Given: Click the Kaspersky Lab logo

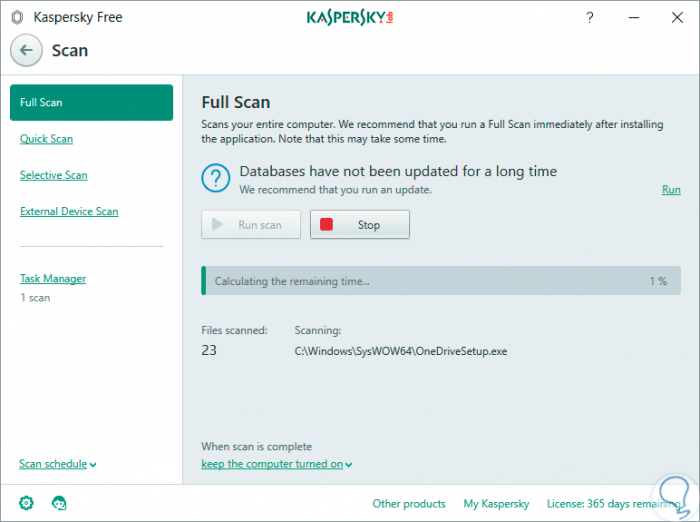Looking at the screenshot, I should (350, 17).
